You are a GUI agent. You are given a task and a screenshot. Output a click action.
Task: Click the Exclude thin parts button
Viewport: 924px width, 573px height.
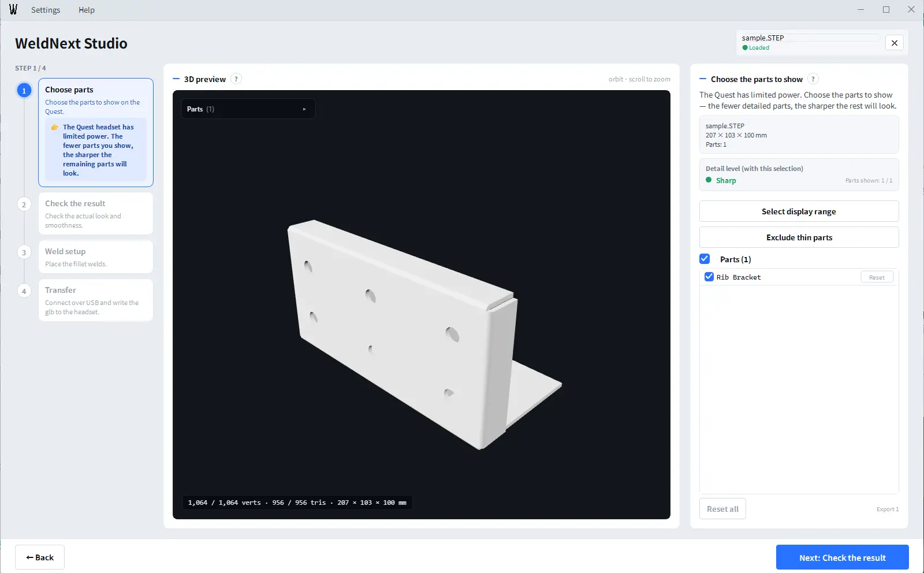[799, 237]
